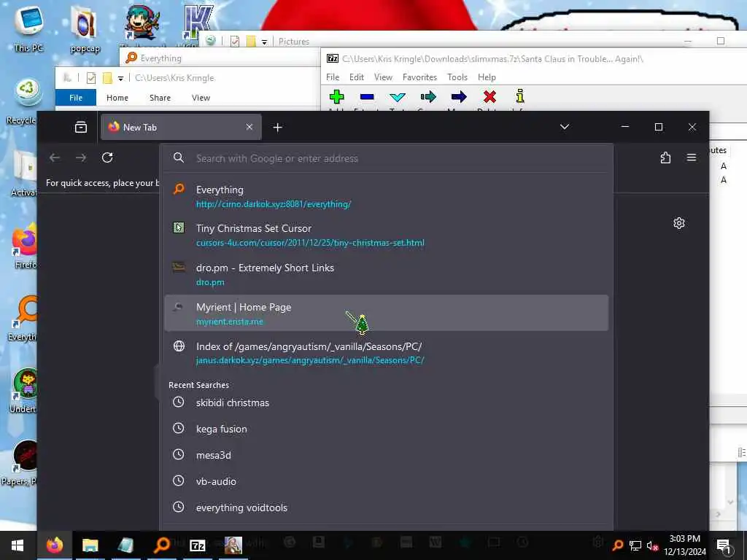
Task: Go back in Firefox
Action: tap(55, 157)
